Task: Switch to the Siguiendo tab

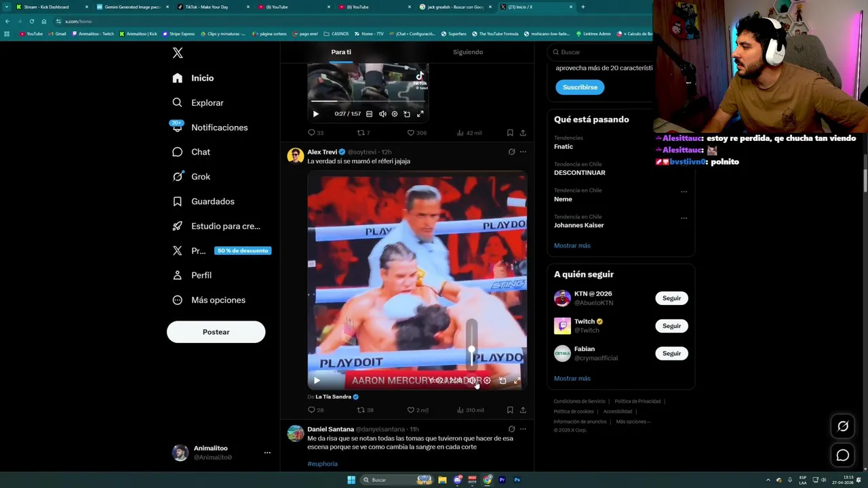Action: click(x=468, y=52)
